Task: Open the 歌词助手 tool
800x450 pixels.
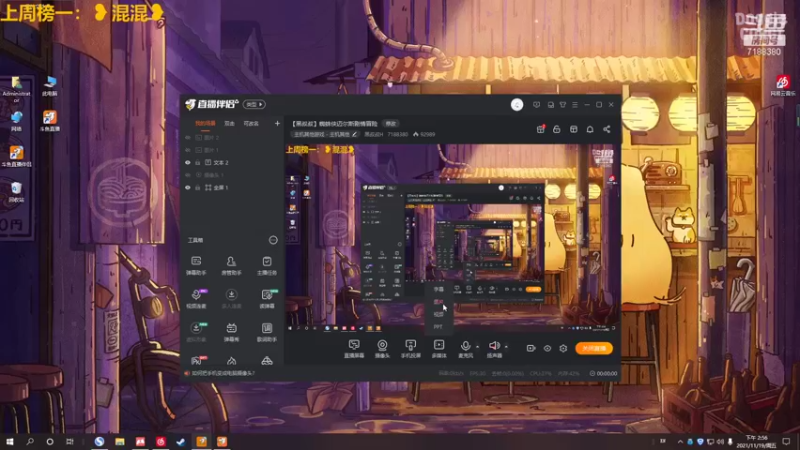Action: tap(267, 332)
